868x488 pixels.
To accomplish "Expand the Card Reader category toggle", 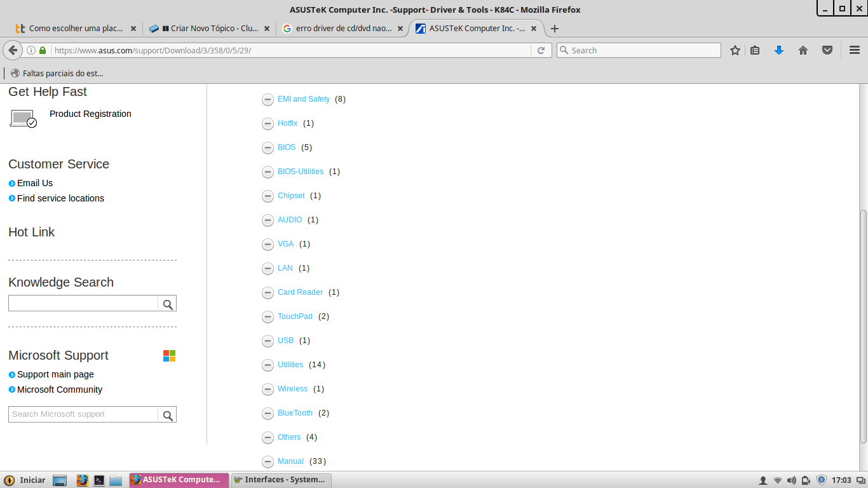I will (x=268, y=292).
